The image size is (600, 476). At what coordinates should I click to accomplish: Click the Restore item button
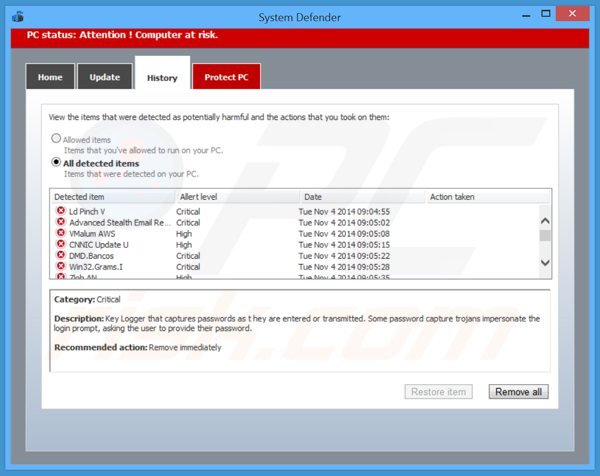coord(439,392)
